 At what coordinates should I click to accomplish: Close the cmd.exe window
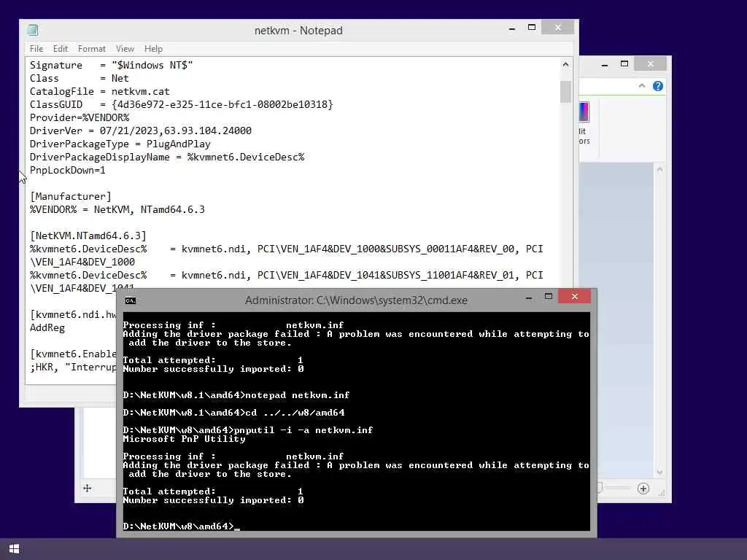[x=575, y=297]
